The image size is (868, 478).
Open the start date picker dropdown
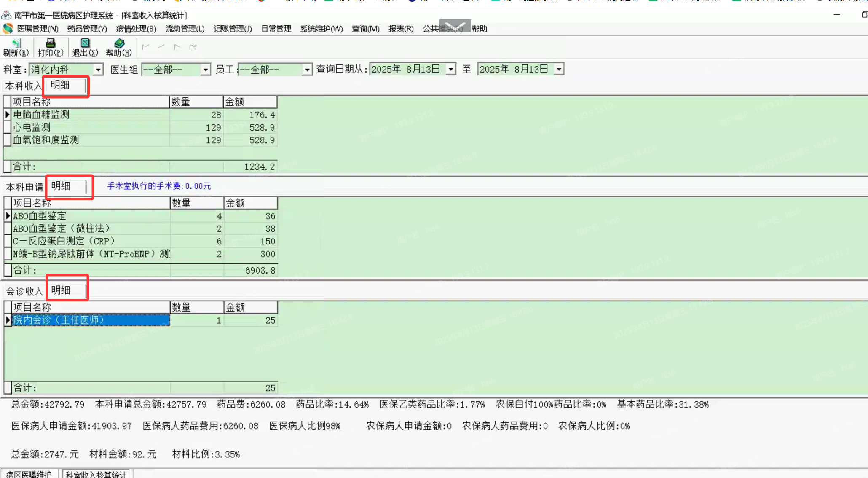coord(451,69)
